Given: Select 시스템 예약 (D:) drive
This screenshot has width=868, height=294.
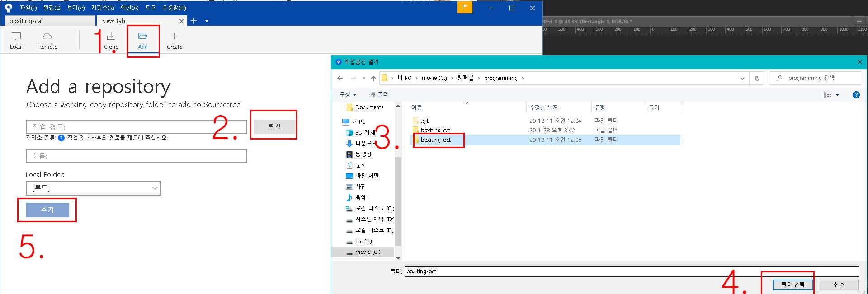Looking at the screenshot, I should pyautogui.click(x=370, y=219).
